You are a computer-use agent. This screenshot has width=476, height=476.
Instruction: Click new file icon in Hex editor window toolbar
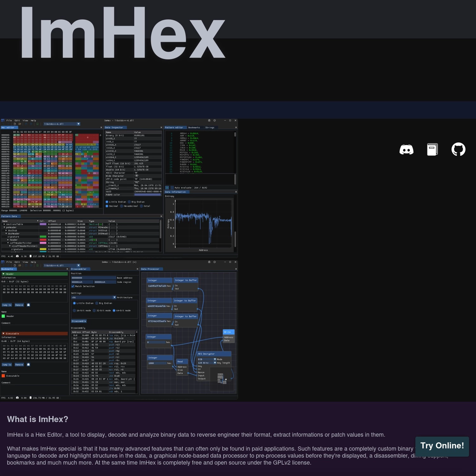coord(15,124)
